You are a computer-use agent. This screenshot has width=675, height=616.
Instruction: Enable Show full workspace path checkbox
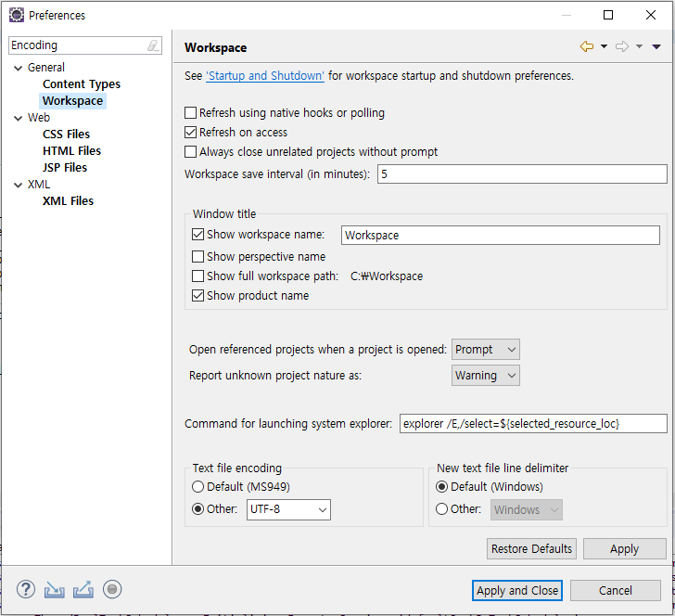point(197,276)
